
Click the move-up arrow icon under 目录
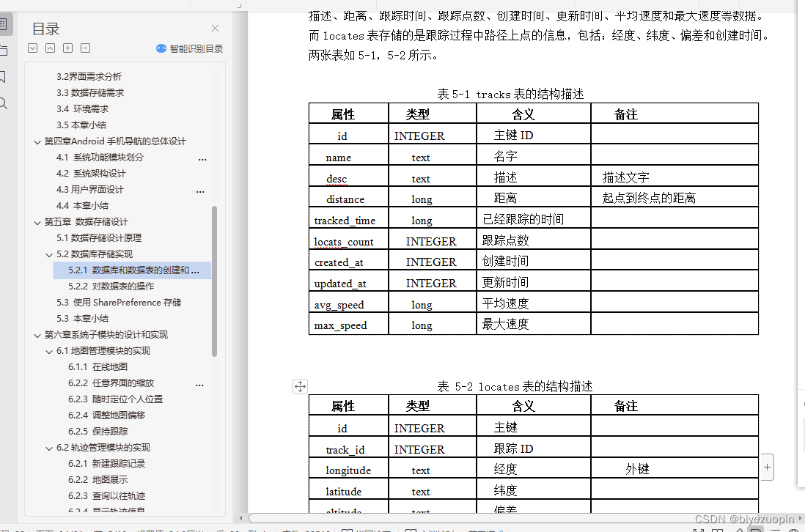tap(51, 48)
